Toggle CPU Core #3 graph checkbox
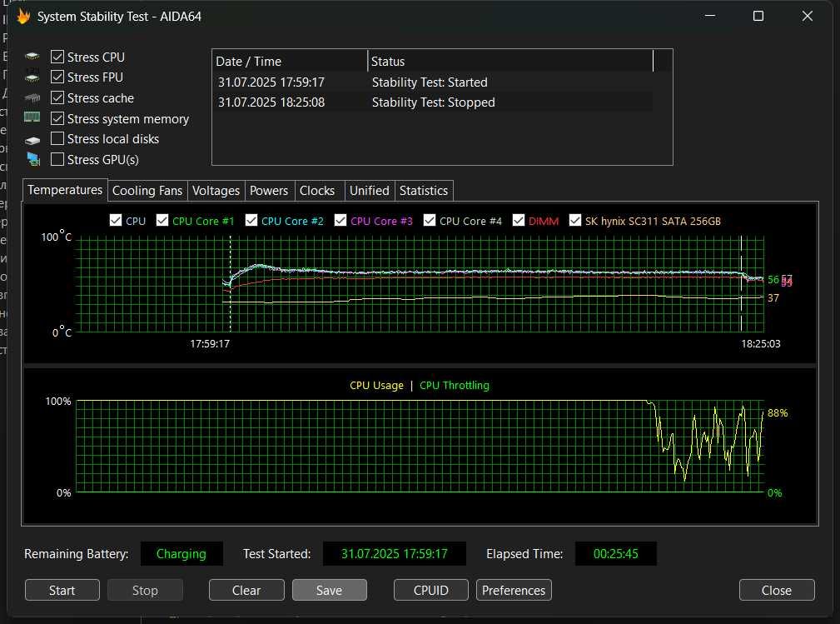The height and width of the screenshot is (624, 840). click(340, 220)
